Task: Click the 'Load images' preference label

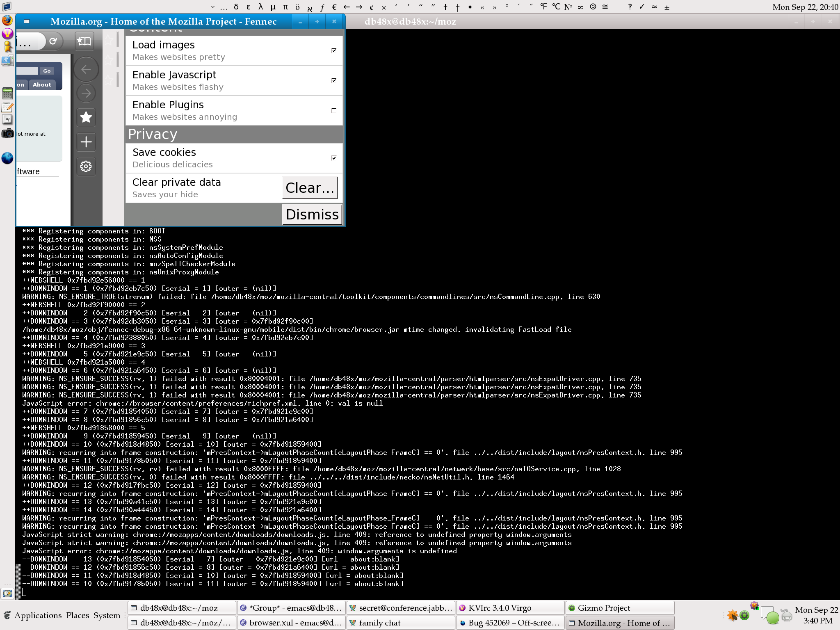Action: click(x=163, y=45)
